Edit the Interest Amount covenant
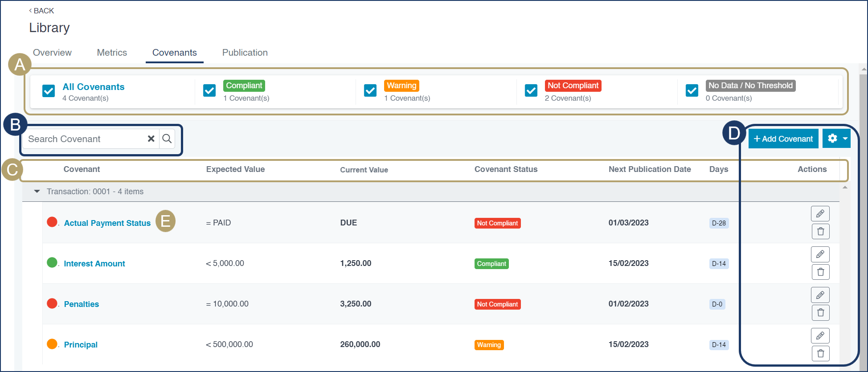This screenshot has width=868, height=372. pos(820,254)
